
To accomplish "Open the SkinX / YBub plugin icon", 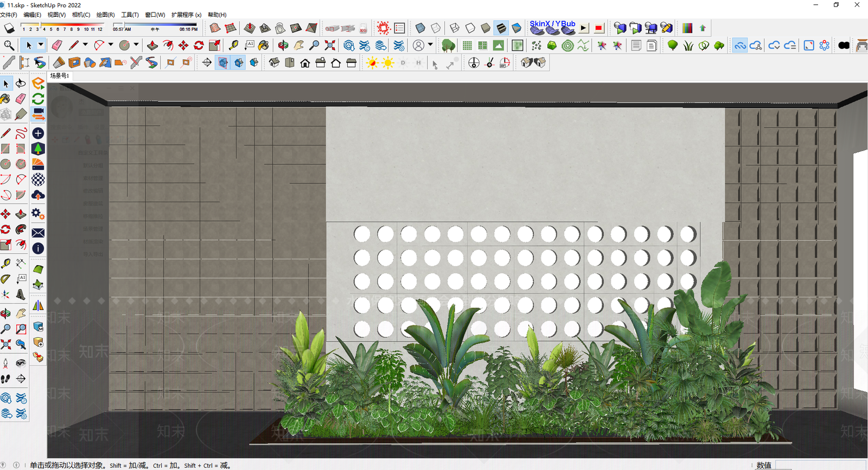I will point(552,27).
